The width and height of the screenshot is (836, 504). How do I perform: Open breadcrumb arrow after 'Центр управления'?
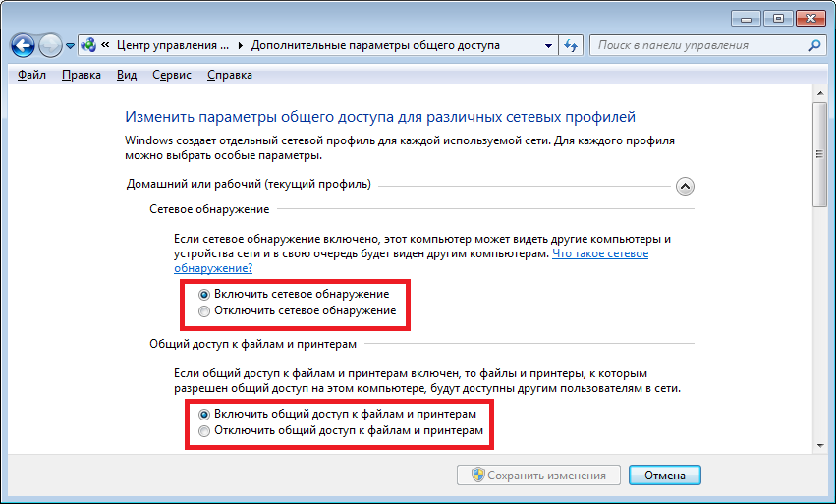(240, 45)
